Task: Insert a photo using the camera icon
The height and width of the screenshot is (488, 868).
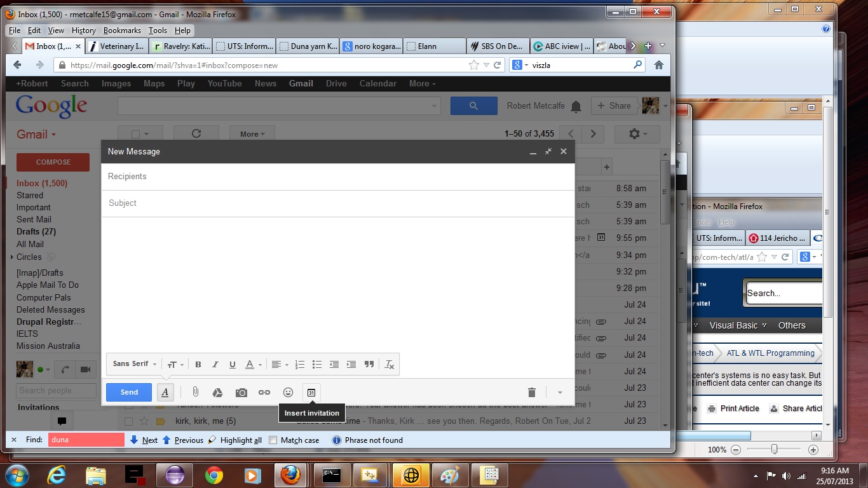Action: (x=241, y=392)
